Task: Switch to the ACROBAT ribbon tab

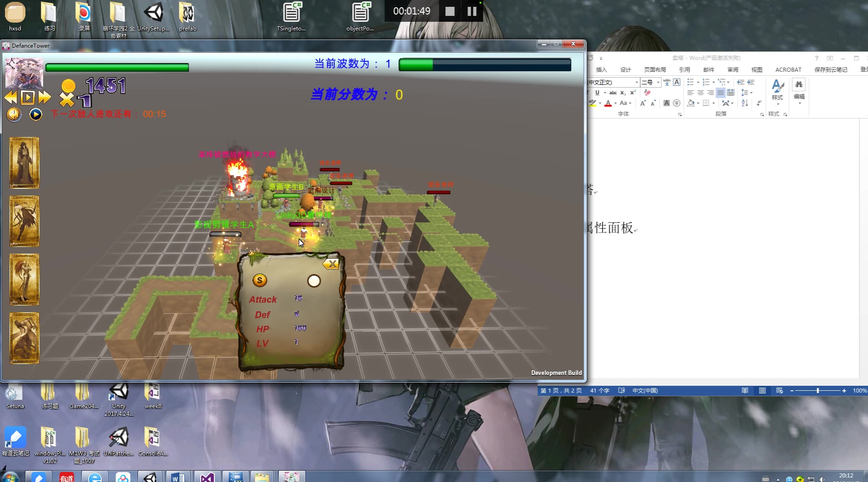Action: point(788,69)
